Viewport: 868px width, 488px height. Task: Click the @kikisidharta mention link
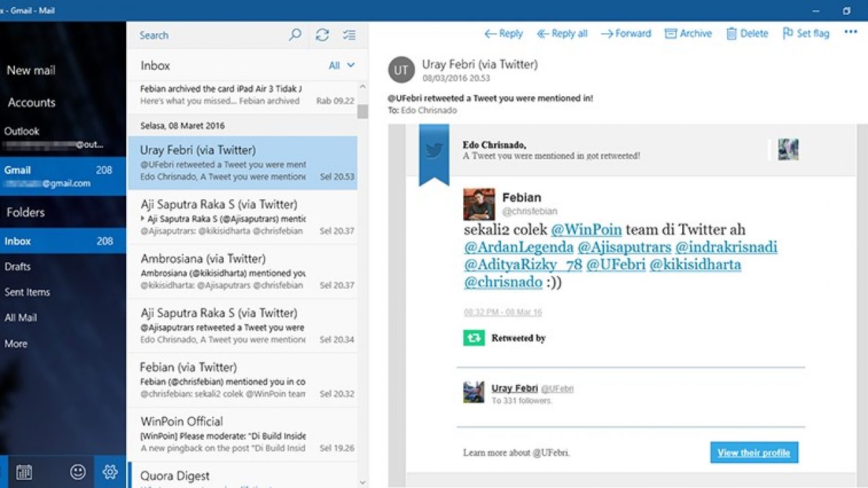(695, 264)
